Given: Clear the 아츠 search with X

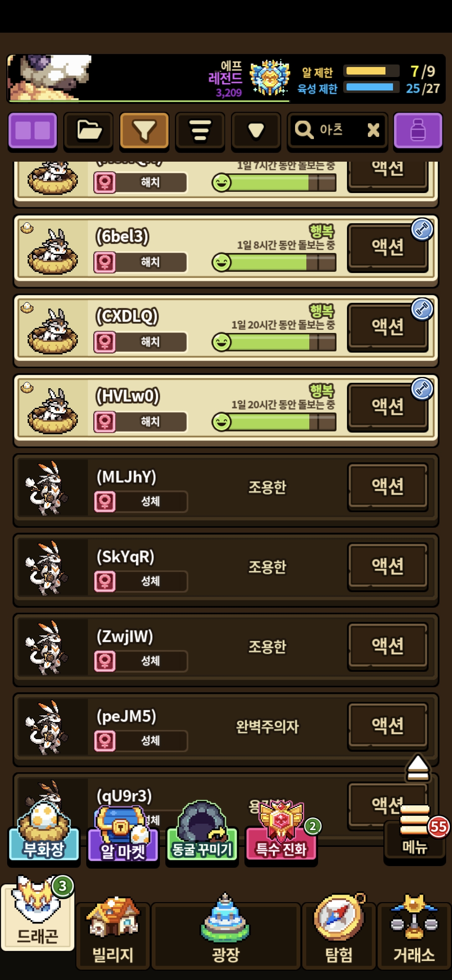Looking at the screenshot, I should point(373,130).
